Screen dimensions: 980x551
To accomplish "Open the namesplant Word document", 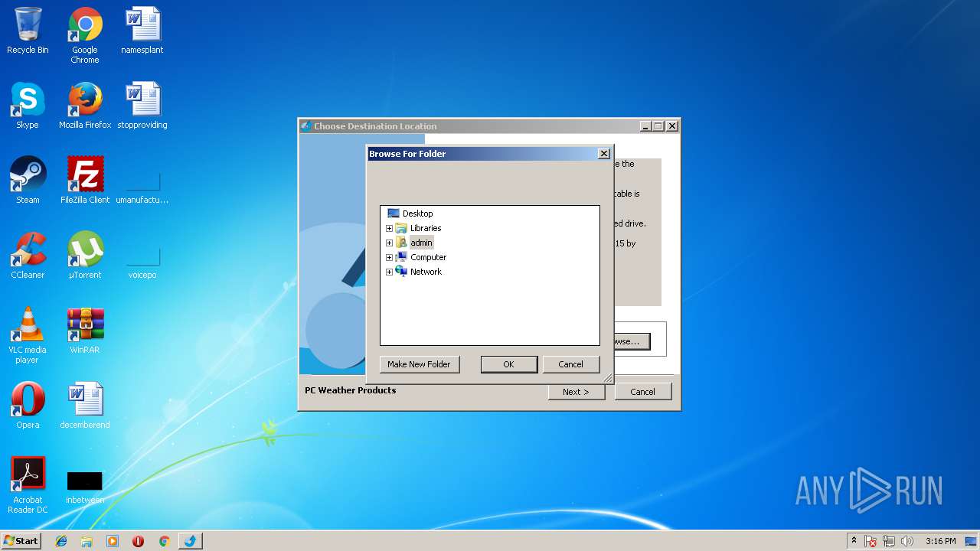I will (142, 31).
